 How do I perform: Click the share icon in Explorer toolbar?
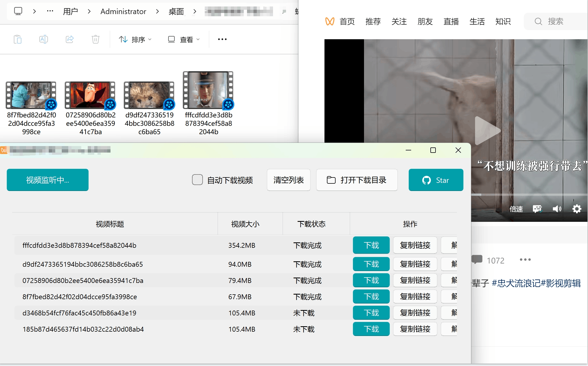point(70,39)
